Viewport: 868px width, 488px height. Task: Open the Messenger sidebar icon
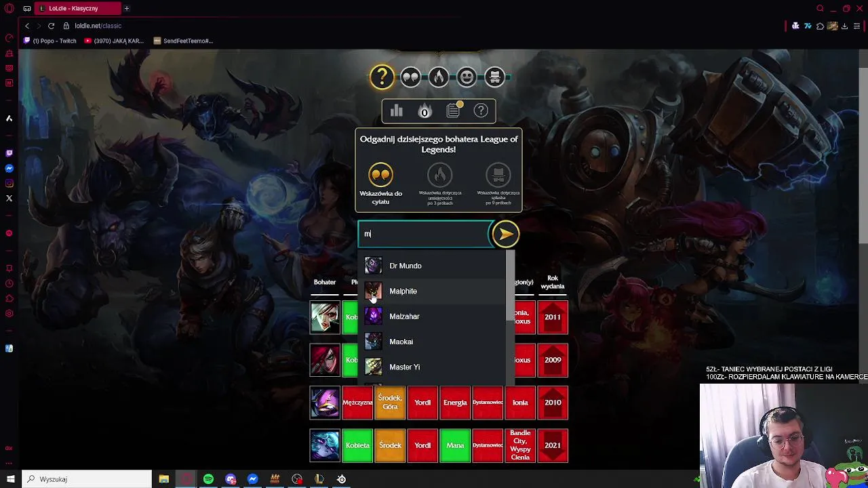(x=9, y=168)
